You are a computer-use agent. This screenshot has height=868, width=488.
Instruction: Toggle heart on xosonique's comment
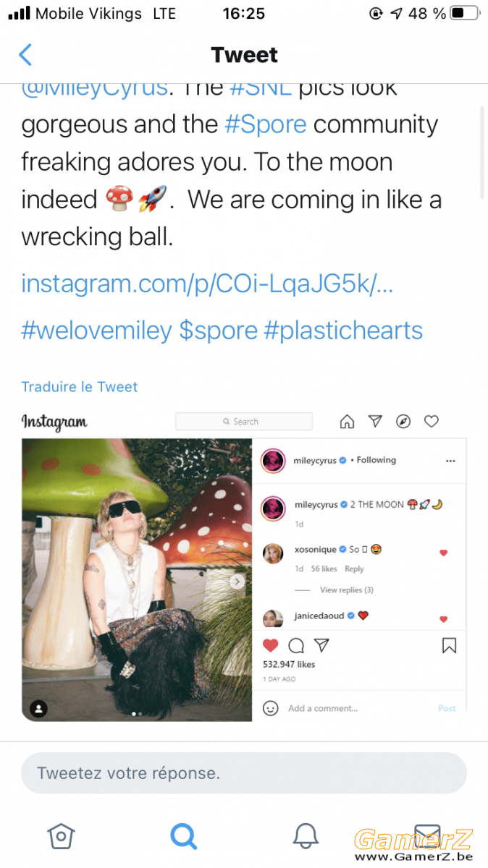pos(444,553)
